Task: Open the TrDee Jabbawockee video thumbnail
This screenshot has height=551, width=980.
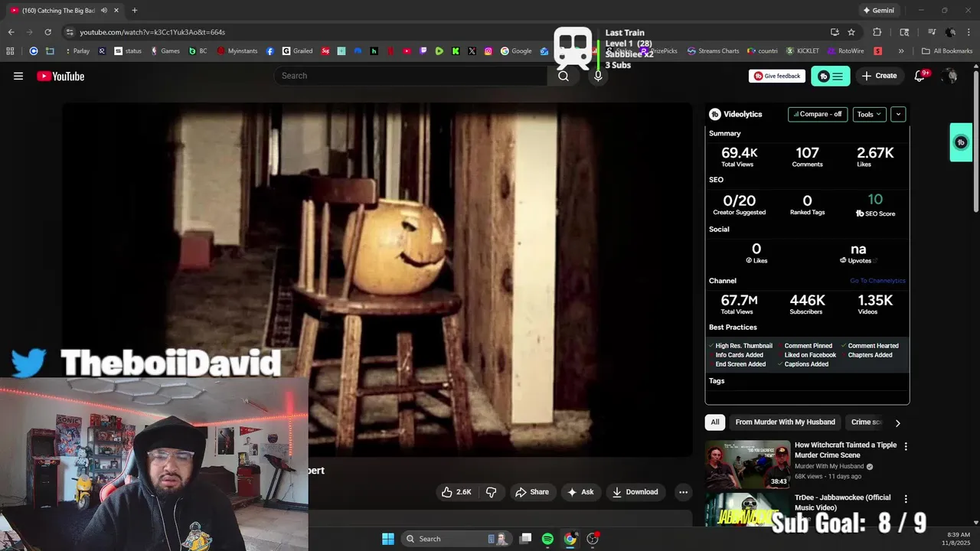Action: coord(747,510)
